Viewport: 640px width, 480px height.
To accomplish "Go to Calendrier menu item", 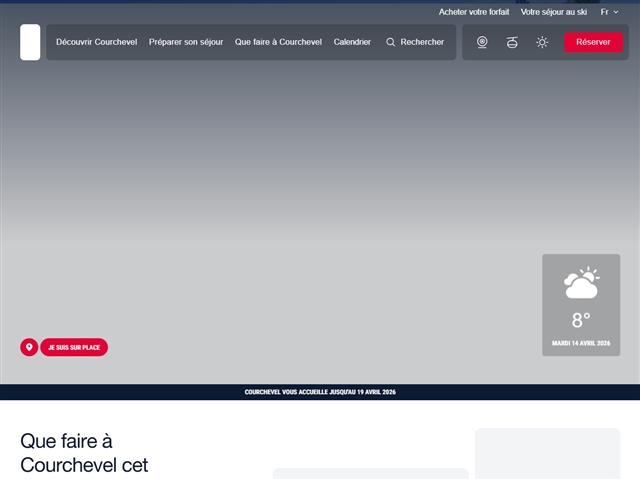I will [352, 42].
